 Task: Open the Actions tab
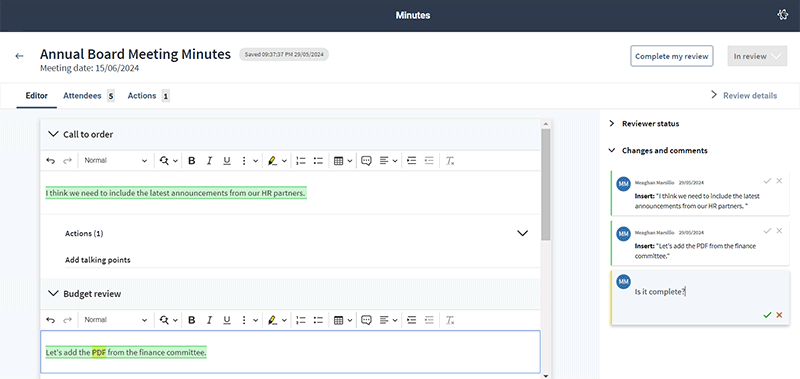pyautogui.click(x=142, y=95)
